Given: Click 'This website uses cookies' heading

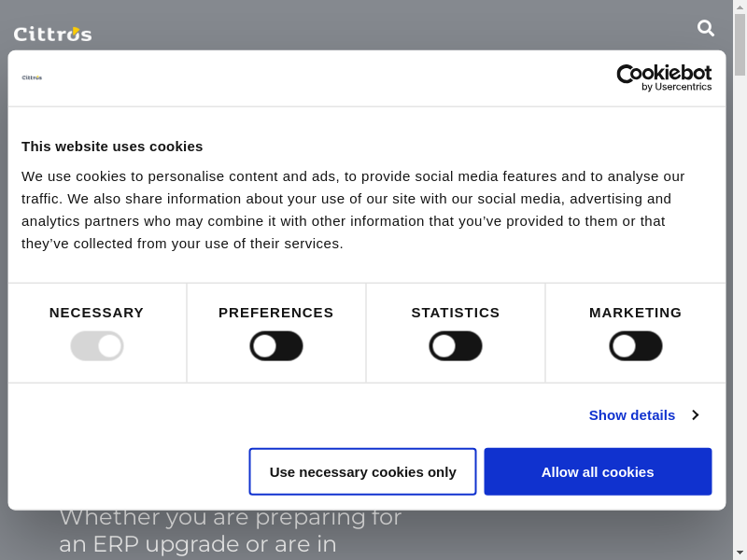Looking at the screenshot, I should coord(112,147).
